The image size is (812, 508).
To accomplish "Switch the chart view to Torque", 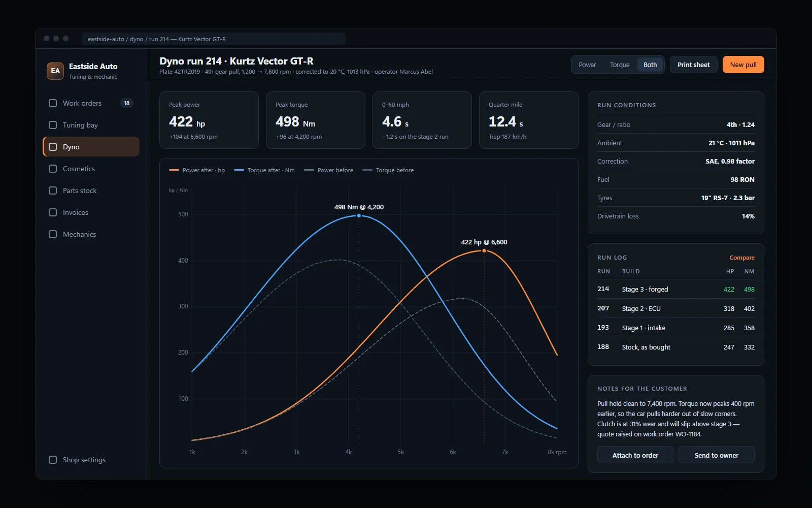I will 620,65.
